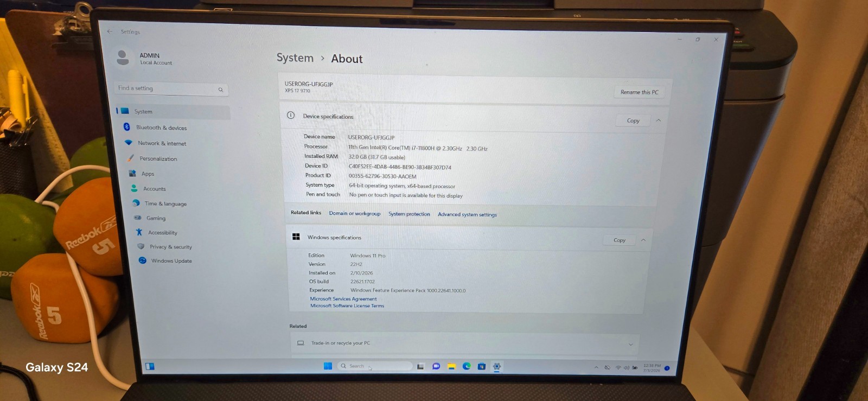Click Rename this PC

[x=639, y=92]
